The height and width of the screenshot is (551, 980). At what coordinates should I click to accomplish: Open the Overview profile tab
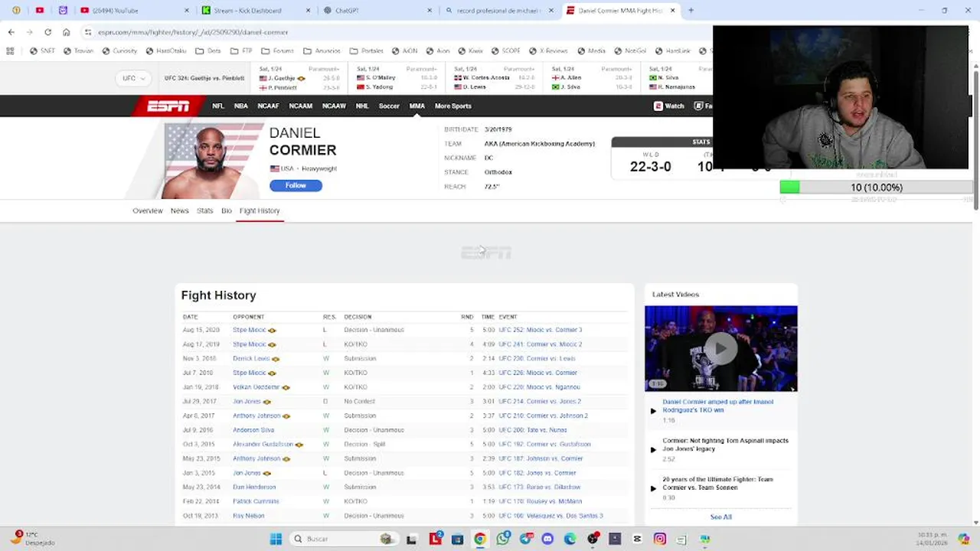tap(148, 210)
